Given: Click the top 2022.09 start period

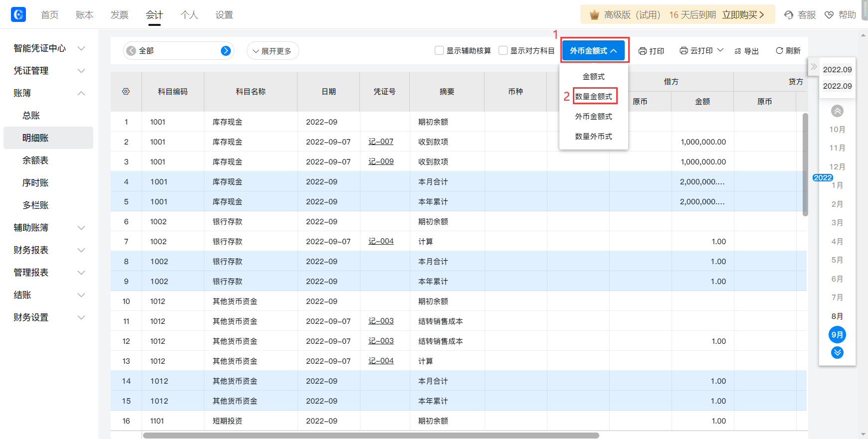Looking at the screenshot, I should click(837, 70).
